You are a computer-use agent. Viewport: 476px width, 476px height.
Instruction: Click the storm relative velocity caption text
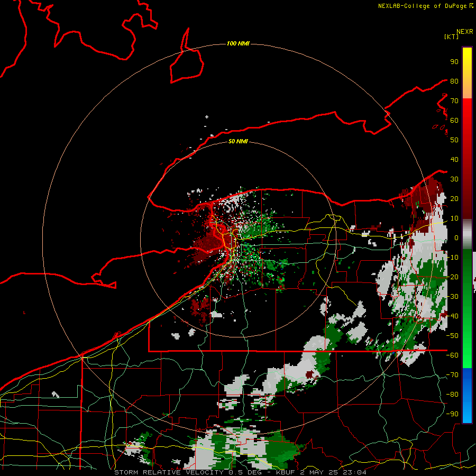click(x=240, y=472)
